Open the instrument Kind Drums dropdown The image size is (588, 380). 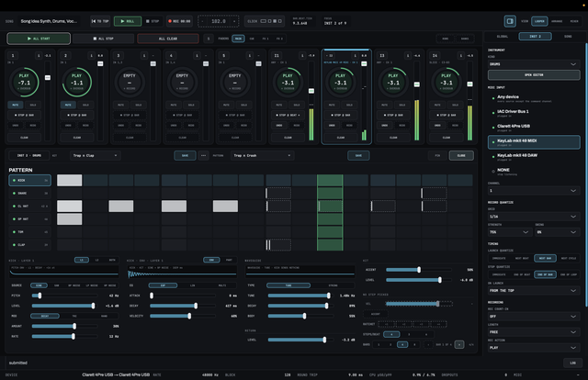pyautogui.click(x=534, y=64)
